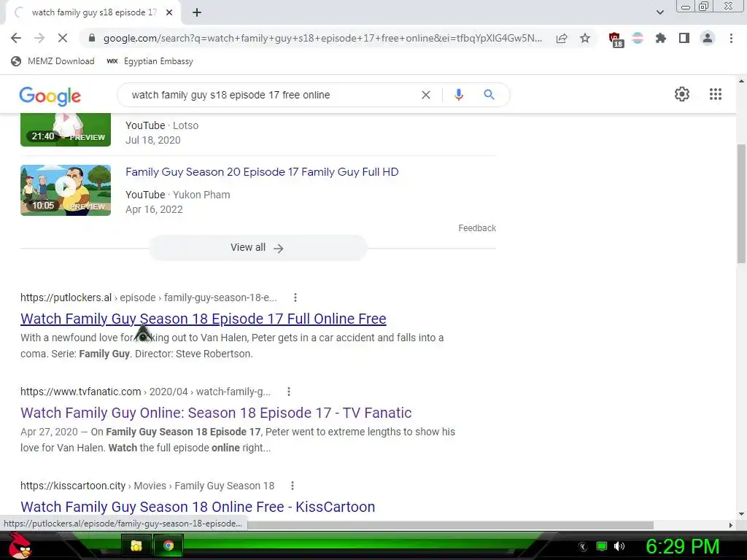Open Google settings gear
The image size is (747, 560).
(682, 94)
